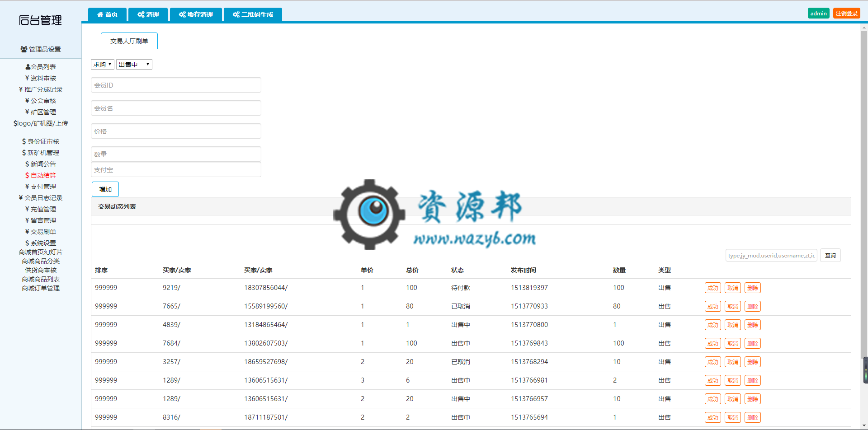Select the 待付款 status cell
868x430 pixels.
coord(461,288)
